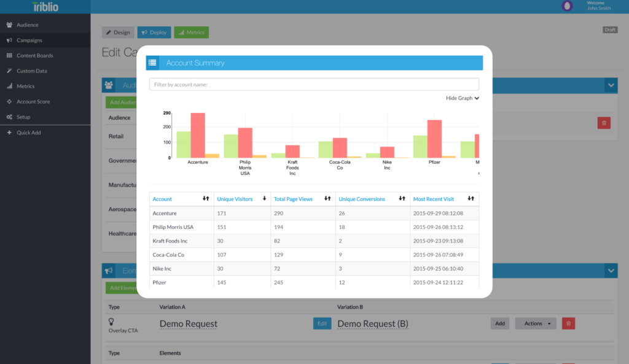Click Add button beside Demo Request (B)
Screen dimensions: 629x364
500,323
